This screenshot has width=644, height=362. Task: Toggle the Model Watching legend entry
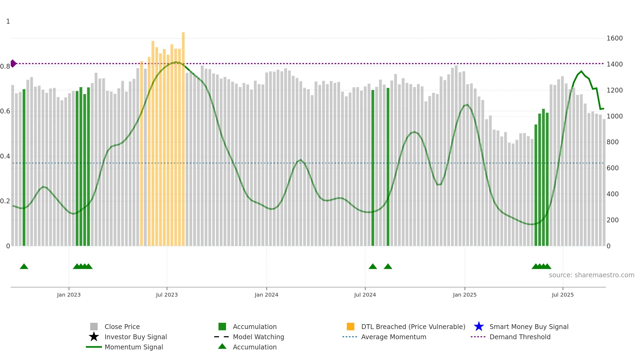click(x=249, y=337)
